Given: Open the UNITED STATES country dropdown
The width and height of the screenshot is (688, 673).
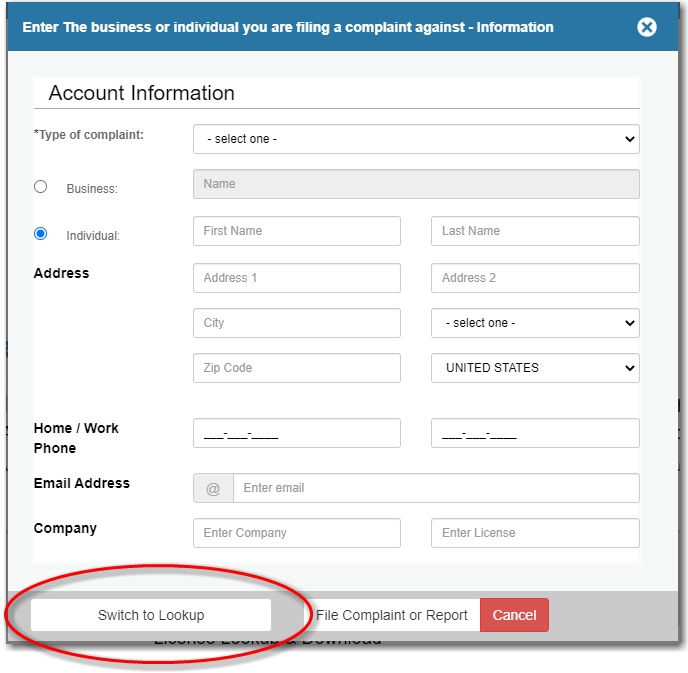Looking at the screenshot, I should coord(535,368).
